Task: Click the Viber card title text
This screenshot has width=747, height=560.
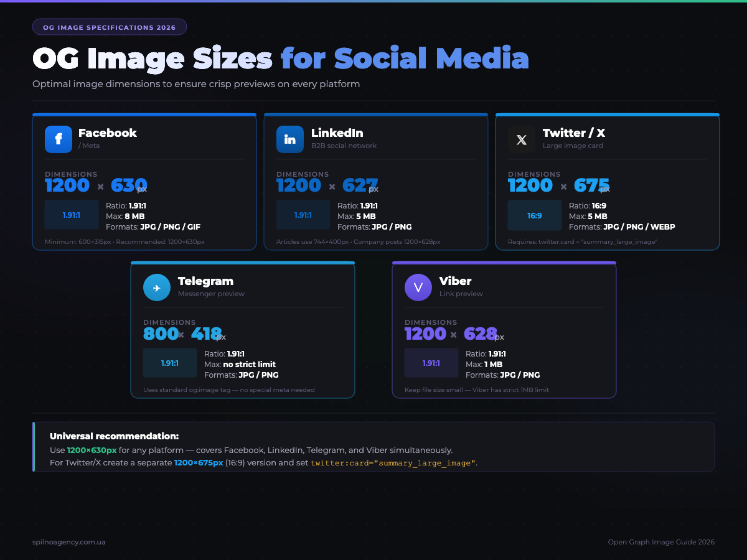Action: pyautogui.click(x=456, y=281)
